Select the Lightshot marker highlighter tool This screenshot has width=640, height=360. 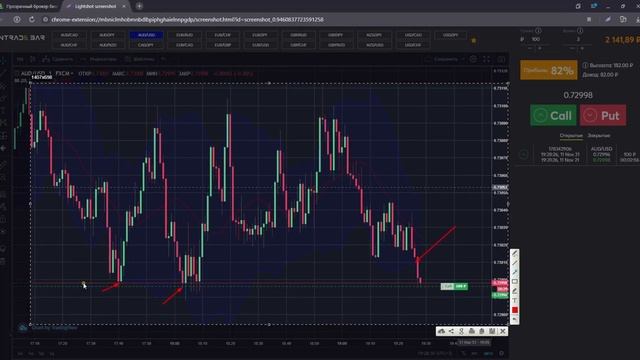pos(515,291)
